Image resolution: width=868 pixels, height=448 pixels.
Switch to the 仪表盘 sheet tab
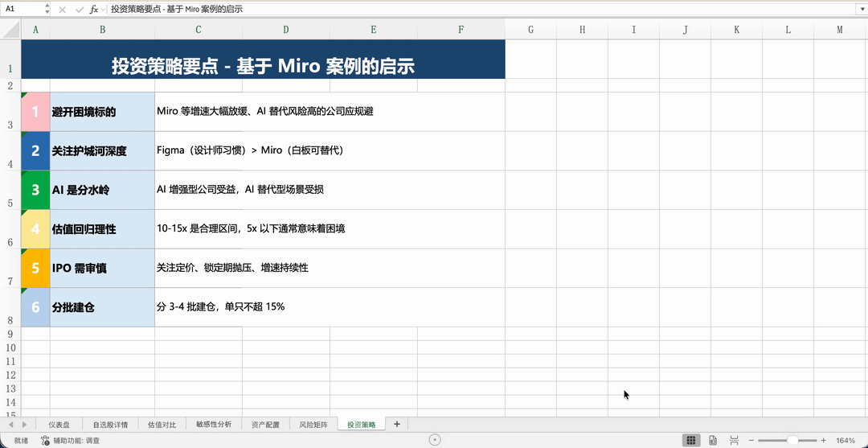[x=59, y=425]
